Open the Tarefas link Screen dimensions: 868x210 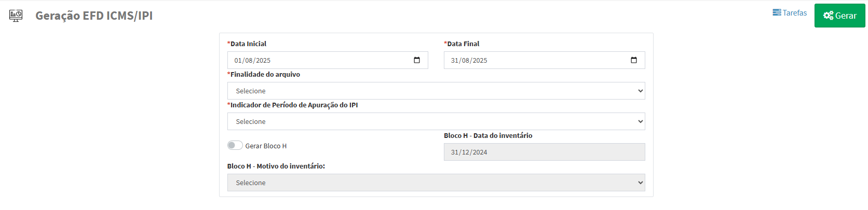[x=794, y=12]
